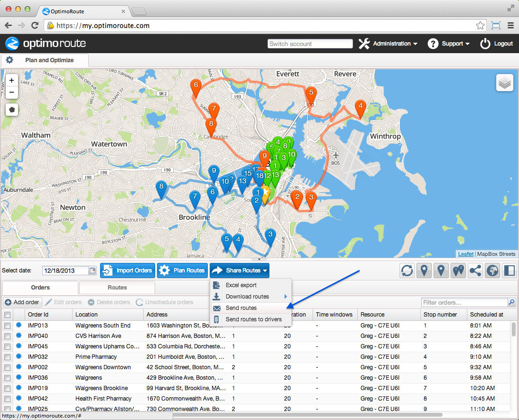This screenshot has height=420, width=519.
Task: Click the OptimoRoute logo
Action: (x=46, y=43)
